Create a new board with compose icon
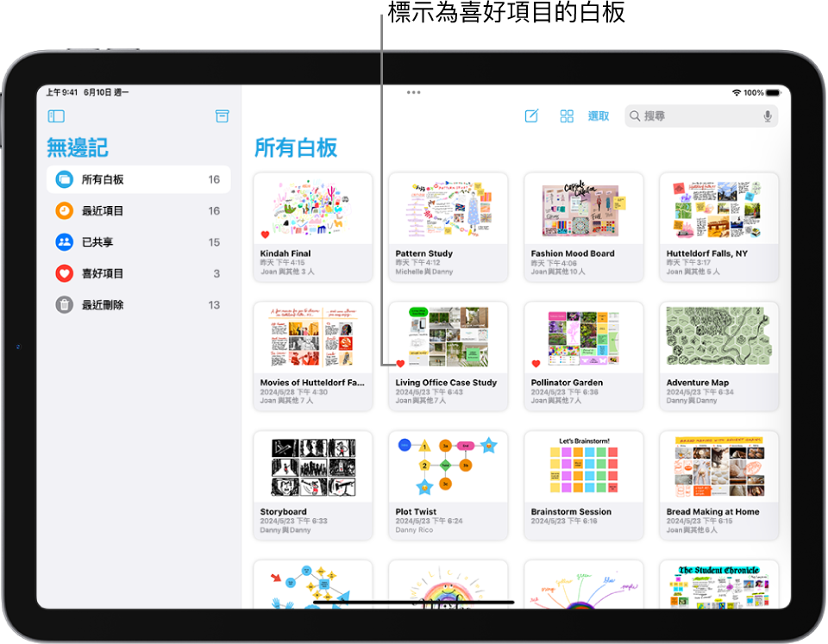 [x=531, y=116]
